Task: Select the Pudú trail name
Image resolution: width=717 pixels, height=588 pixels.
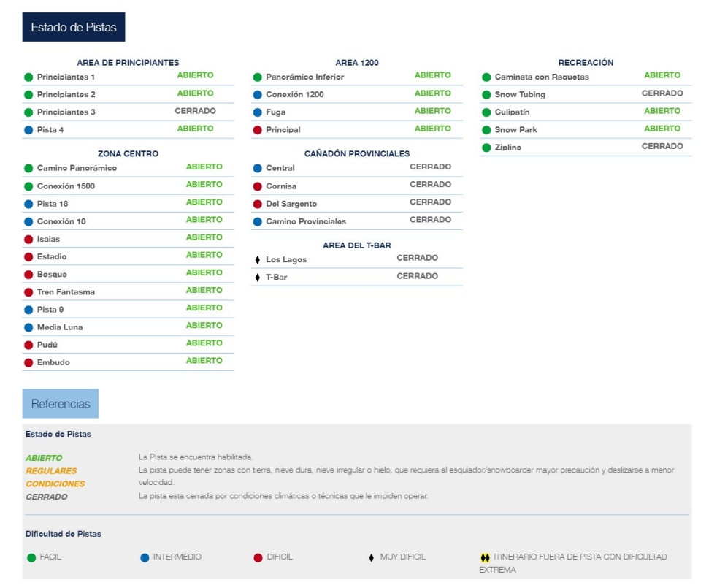Action: (x=47, y=345)
